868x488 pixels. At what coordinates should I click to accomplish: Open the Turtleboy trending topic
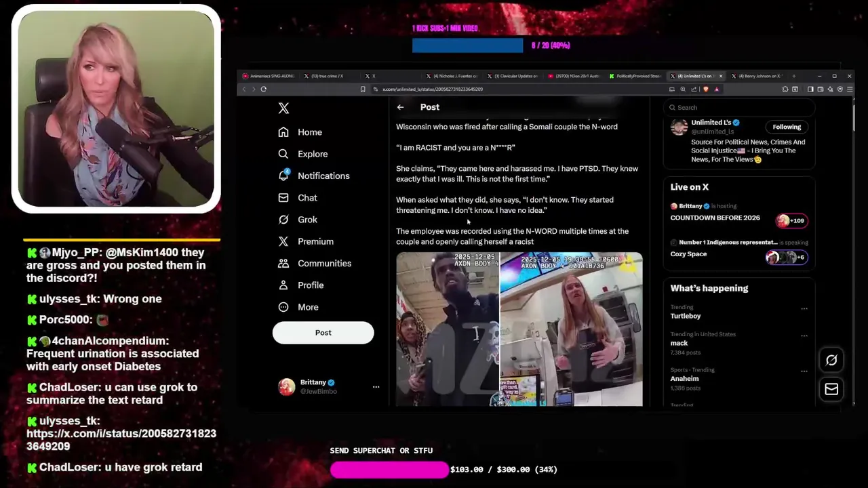click(x=686, y=316)
